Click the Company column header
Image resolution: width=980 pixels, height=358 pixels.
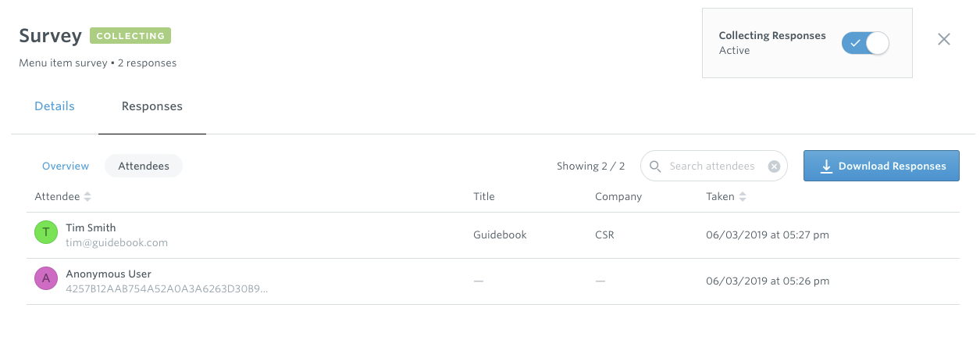point(618,197)
